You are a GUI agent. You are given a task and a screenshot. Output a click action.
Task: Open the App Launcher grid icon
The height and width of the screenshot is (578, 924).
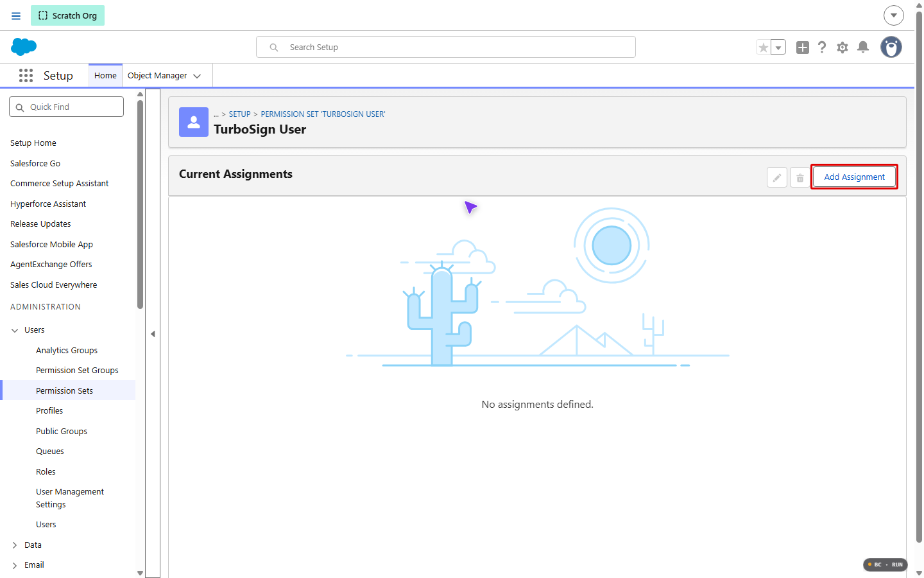click(x=26, y=76)
